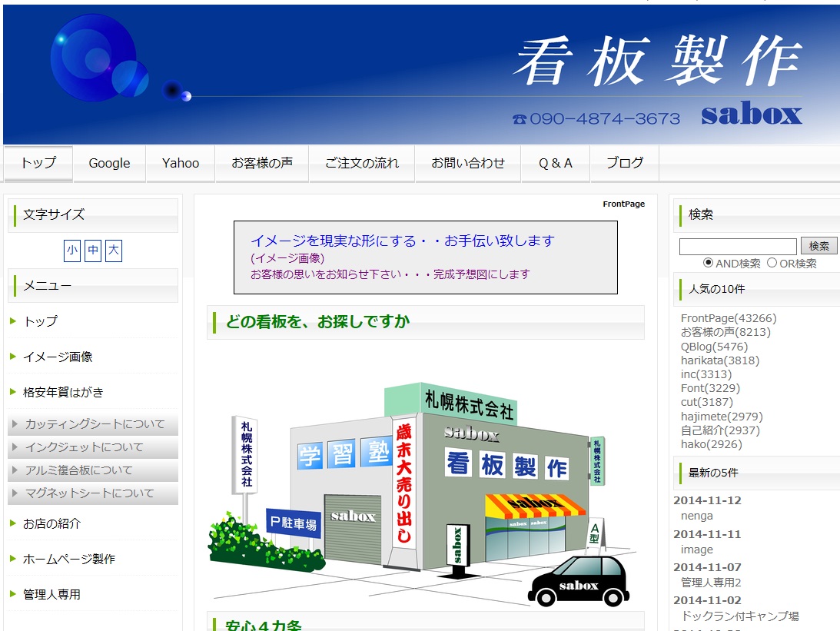
Task: Open お問い合わせ tab
Action: click(468, 163)
